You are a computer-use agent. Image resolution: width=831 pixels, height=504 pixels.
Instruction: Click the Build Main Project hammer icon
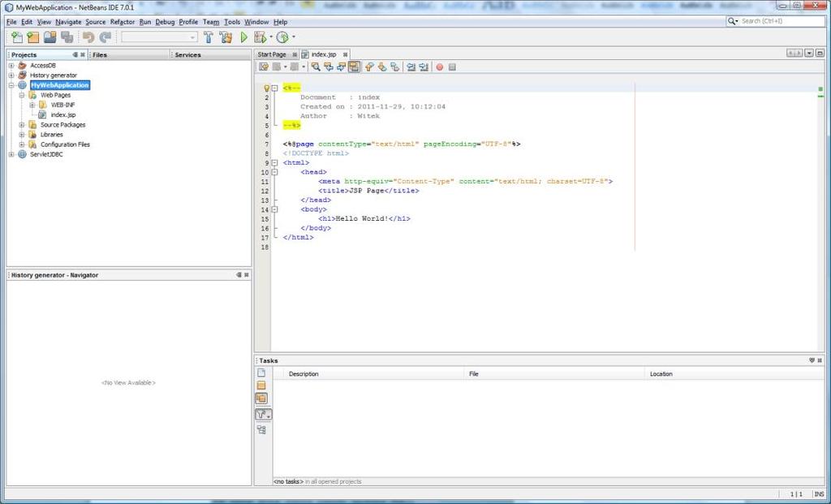(209, 37)
